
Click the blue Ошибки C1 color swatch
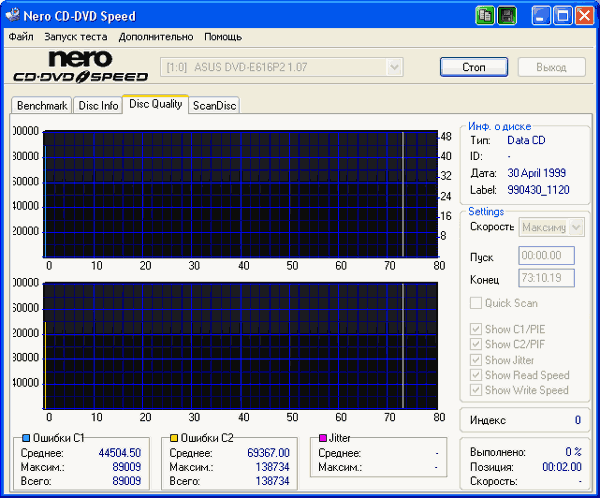(x=26, y=438)
